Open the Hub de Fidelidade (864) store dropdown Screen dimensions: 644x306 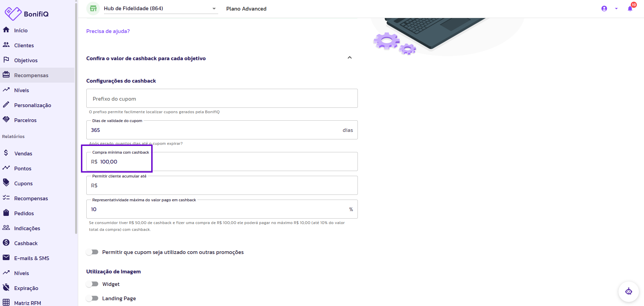coord(161,8)
